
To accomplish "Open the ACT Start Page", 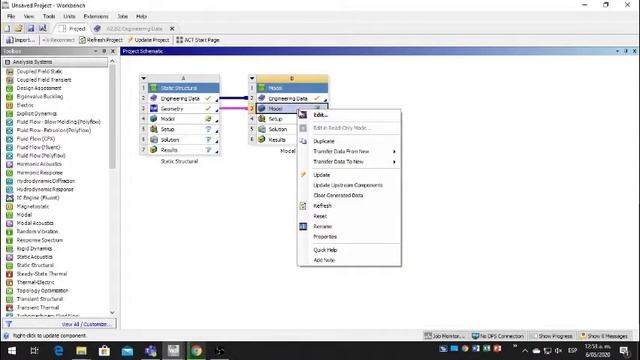I will click(198, 40).
